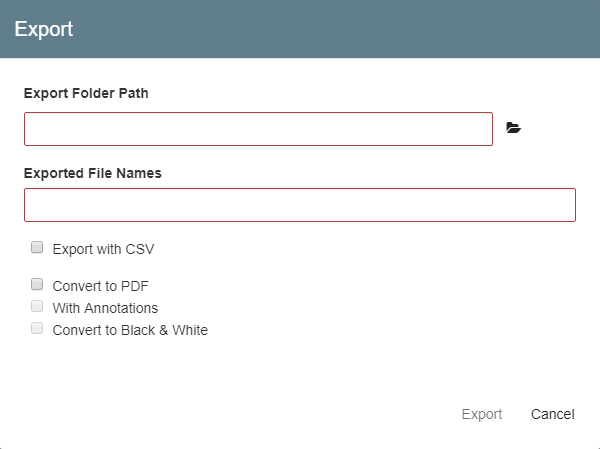Tick the Convert to PDF checkbox
600x449 pixels.
(37, 283)
